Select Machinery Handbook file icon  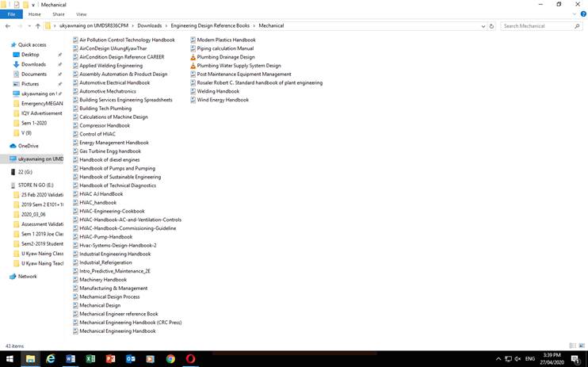click(75, 280)
